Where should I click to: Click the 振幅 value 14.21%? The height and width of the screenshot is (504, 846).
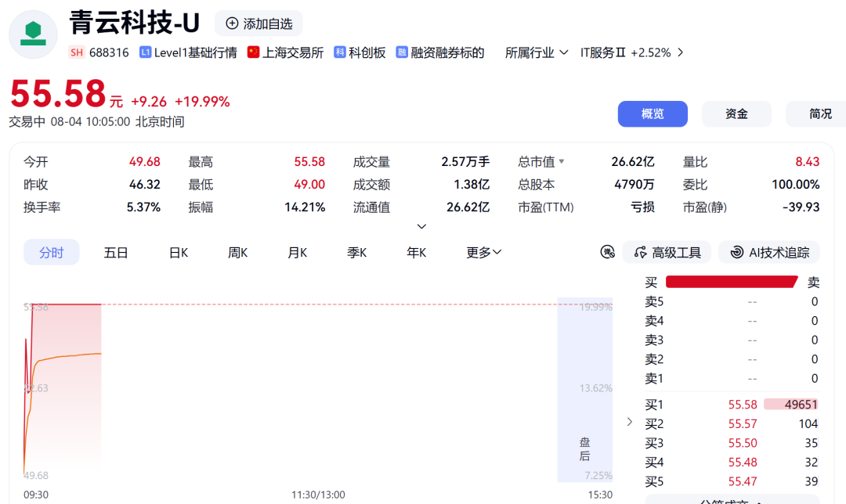pyautogui.click(x=305, y=207)
